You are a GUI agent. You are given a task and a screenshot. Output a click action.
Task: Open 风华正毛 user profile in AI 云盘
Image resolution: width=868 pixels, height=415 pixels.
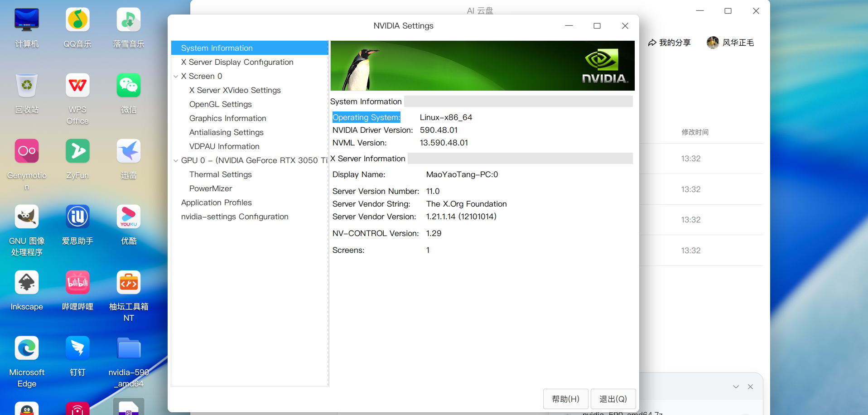(x=730, y=43)
